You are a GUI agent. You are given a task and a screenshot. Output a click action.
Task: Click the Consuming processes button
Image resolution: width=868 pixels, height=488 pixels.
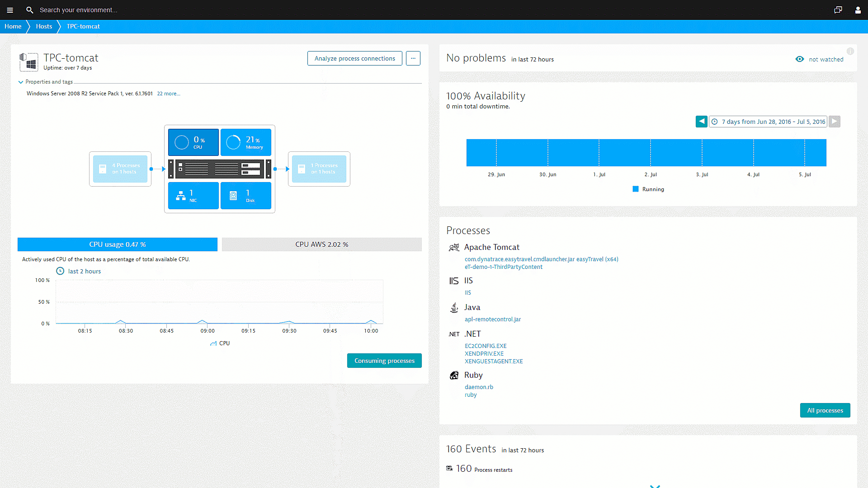point(384,361)
